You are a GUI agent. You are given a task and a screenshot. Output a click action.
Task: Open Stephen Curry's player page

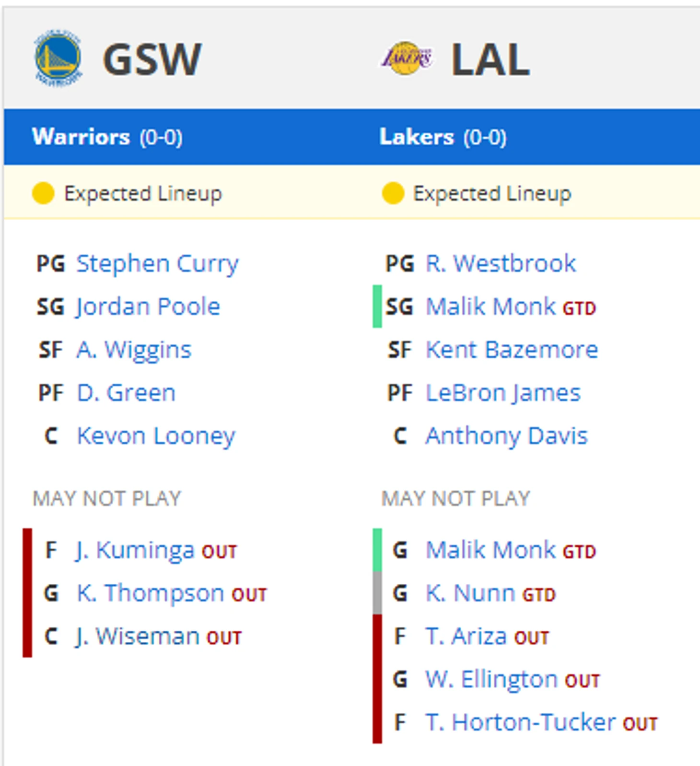click(158, 264)
